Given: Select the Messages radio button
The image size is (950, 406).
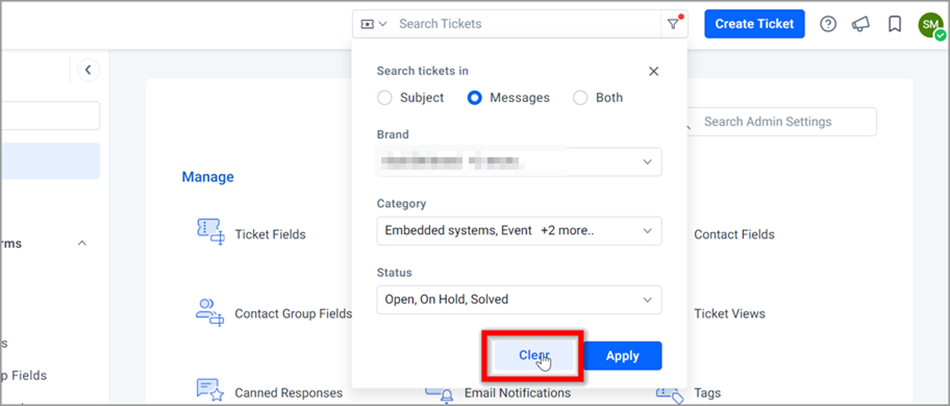Looking at the screenshot, I should (474, 98).
